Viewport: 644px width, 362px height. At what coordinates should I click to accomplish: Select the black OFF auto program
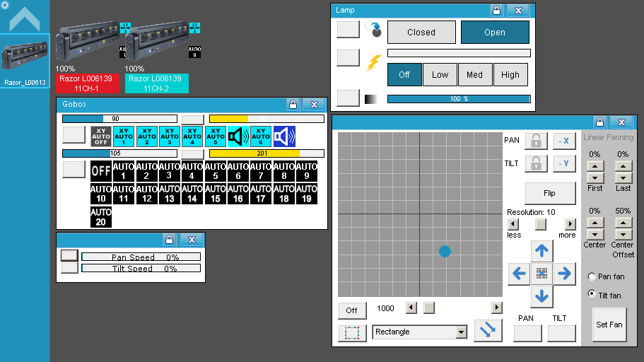pyautogui.click(x=101, y=171)
